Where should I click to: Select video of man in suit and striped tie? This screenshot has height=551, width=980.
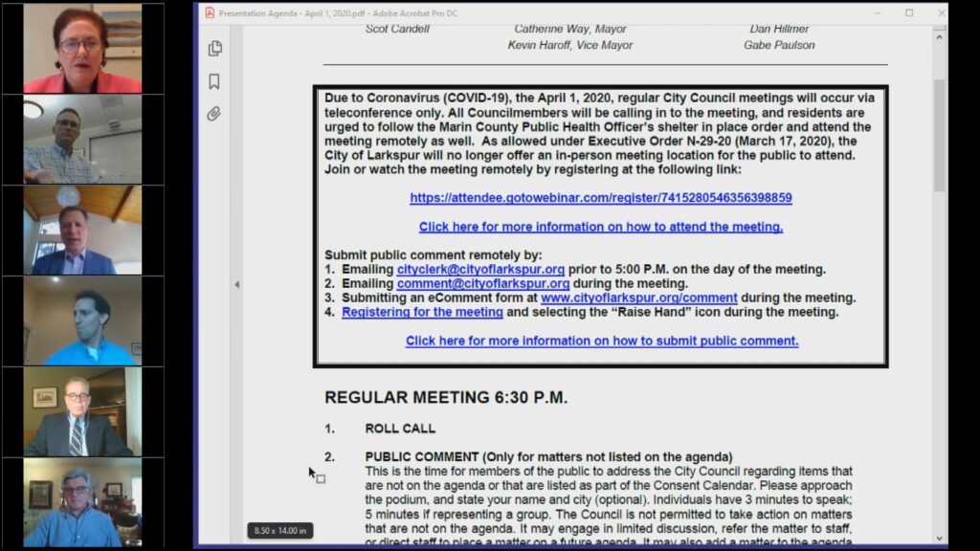click(x=82, y=411)
